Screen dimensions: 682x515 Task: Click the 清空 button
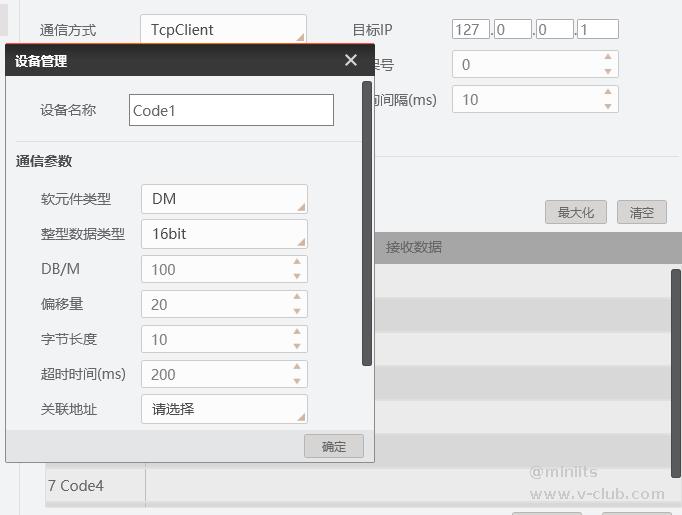[x=641, y=212]
